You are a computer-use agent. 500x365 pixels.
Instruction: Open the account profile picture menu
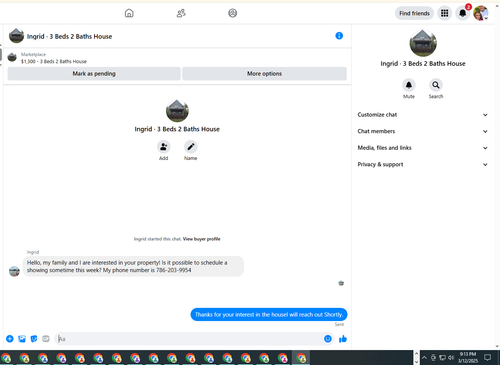481,13
